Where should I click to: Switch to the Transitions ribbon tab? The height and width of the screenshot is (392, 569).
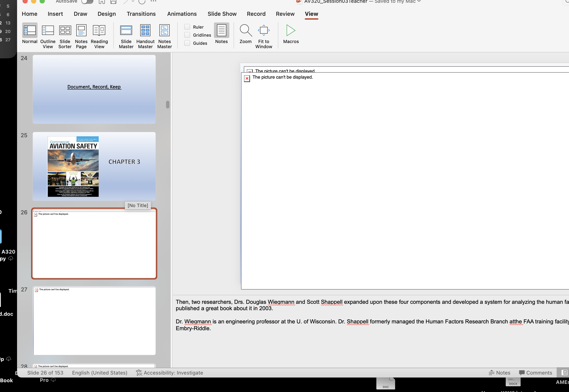[141, 14]
